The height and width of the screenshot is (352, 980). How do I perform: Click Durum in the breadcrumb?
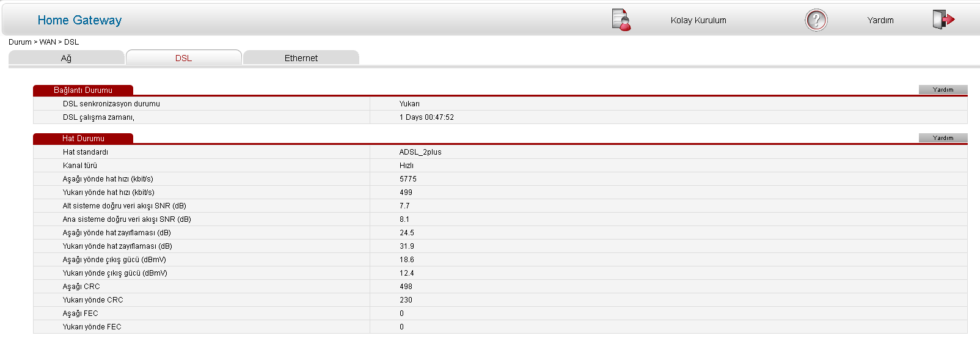(20, 42)
